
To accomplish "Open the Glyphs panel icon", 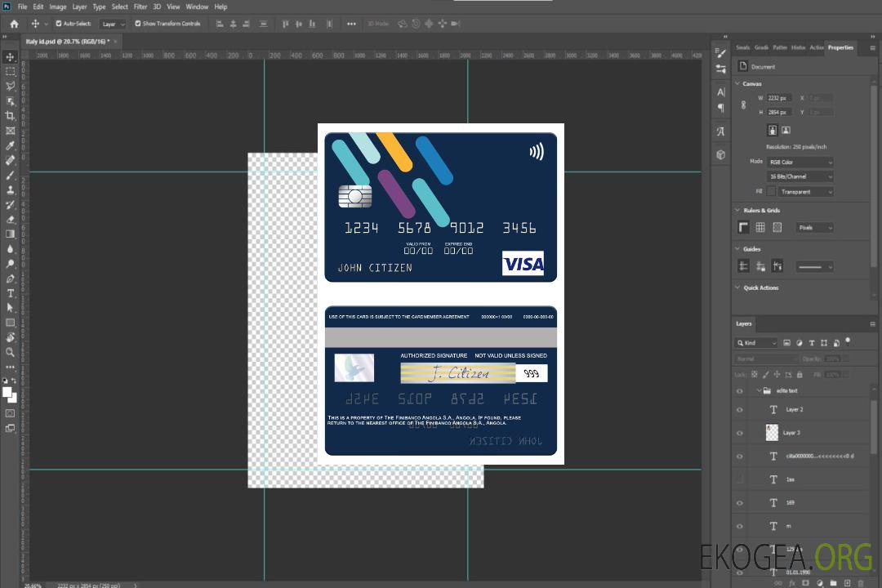I will point(721,131).
